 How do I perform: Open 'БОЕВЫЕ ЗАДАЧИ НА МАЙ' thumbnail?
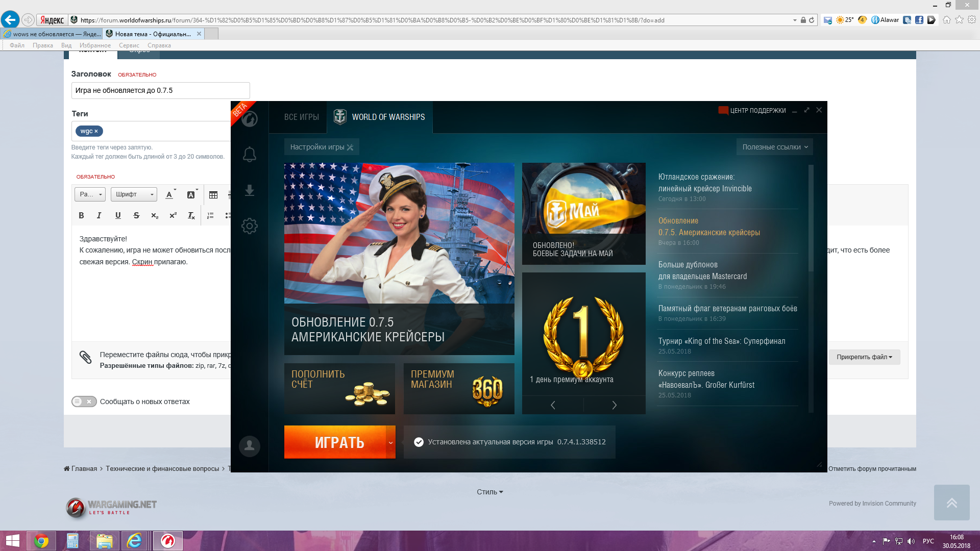tap(584, 214)
